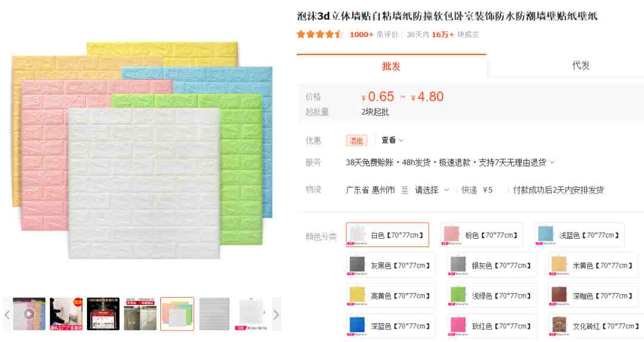This screenshot has width=644, height=342.
Task: Choose the selected multicolor panels thumbnail
Action: point(177,314)
